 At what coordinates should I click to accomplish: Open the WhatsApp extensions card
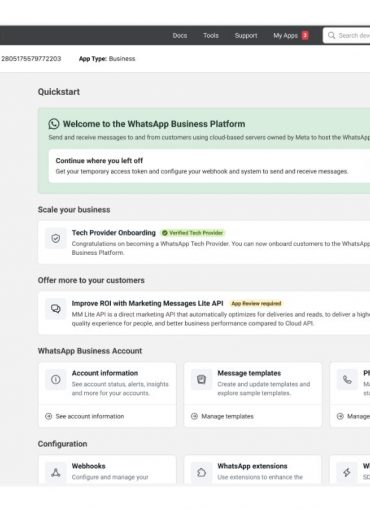coord(253,470)
